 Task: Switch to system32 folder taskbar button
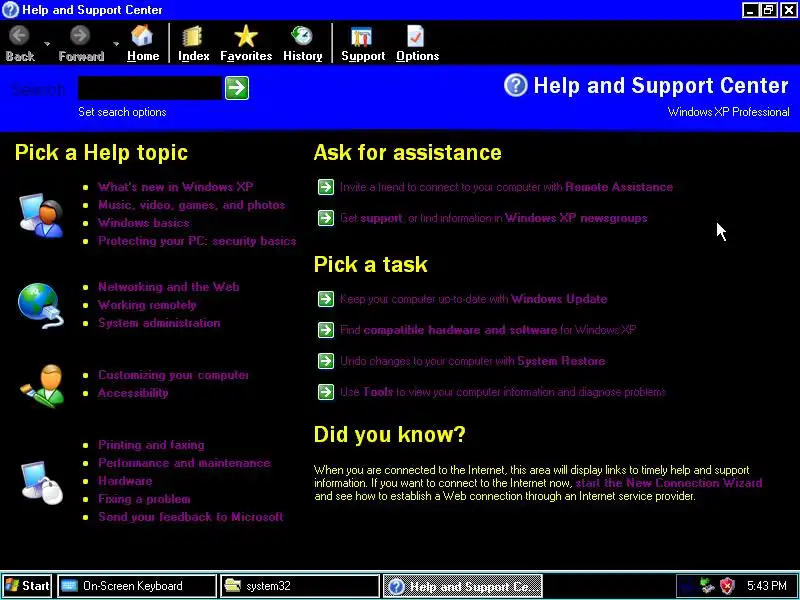(299, 586)
